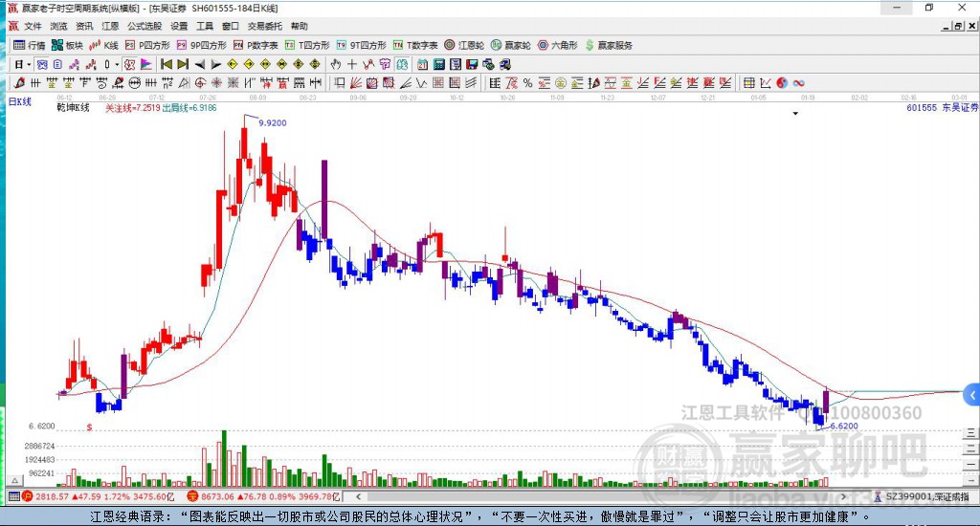Click the save floppy disk icon
Image resolution: width=980 pixels, height=526 pixels.
coord(472,64)
